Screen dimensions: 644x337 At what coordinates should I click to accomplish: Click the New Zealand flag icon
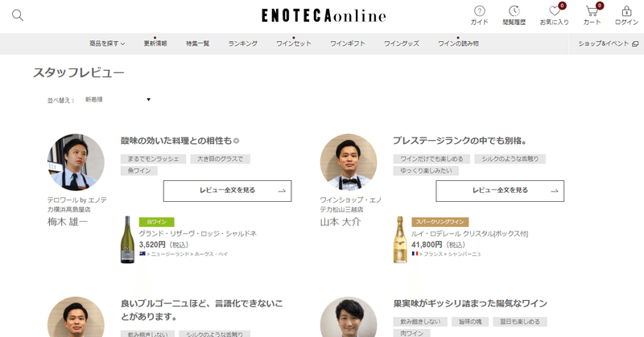coord(142,253)
